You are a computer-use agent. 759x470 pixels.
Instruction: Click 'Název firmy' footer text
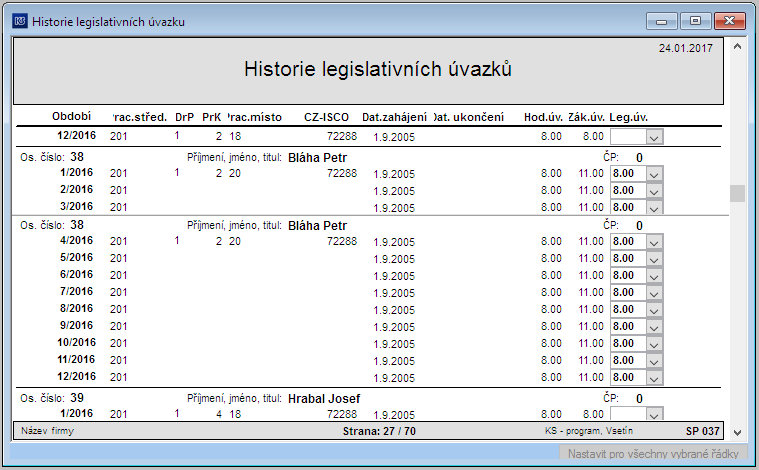tap(47, 431)
